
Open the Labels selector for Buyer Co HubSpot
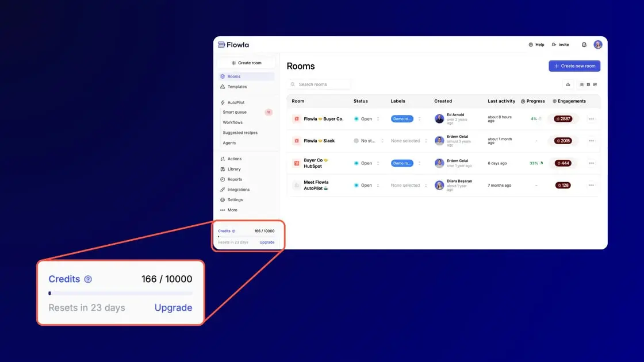420,163
